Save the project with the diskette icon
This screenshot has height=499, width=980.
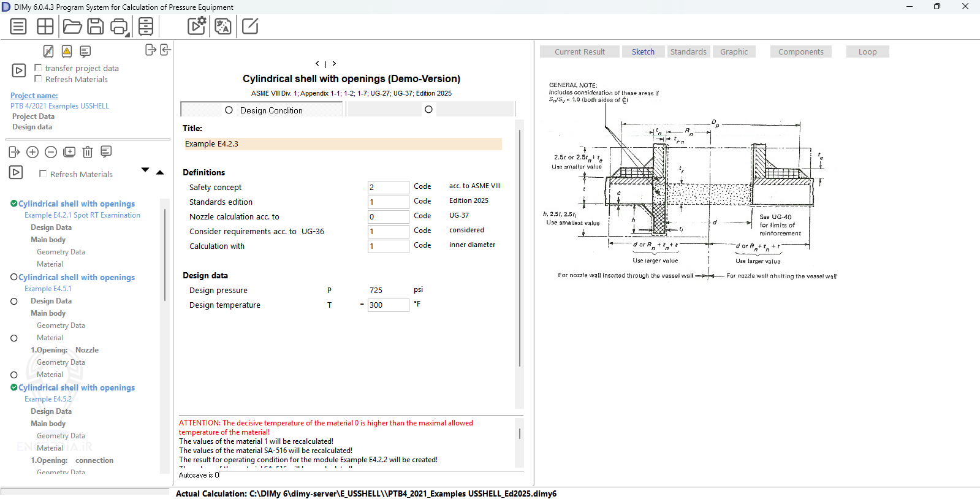click(96, 26)
